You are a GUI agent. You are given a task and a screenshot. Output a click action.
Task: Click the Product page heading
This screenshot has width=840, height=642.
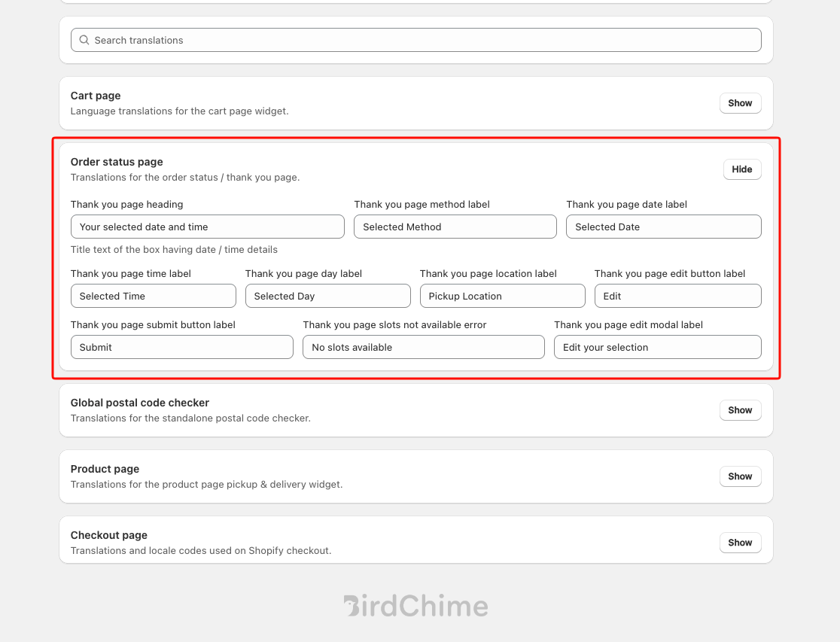(x=105, y=469)
